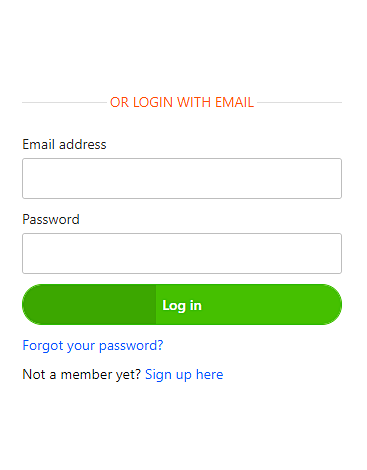Start password recovery via Forgot your password

click(93, 345)
